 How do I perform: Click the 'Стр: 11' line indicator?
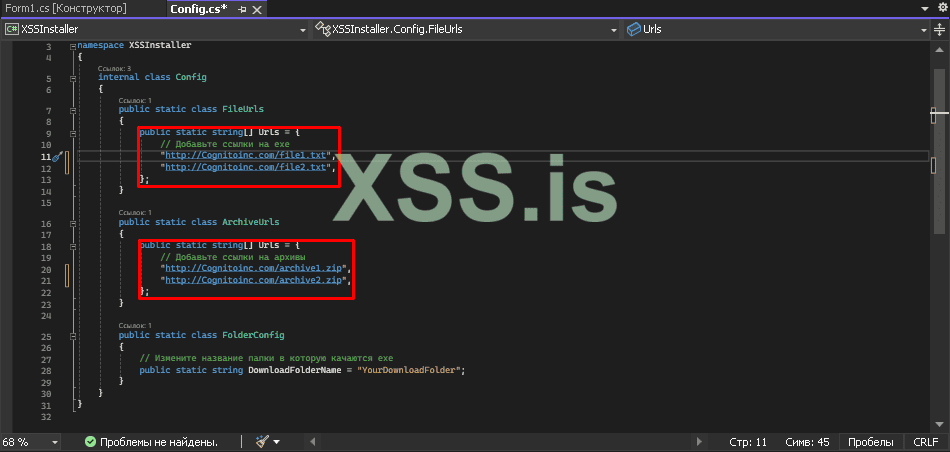click(x=748, y=442)
